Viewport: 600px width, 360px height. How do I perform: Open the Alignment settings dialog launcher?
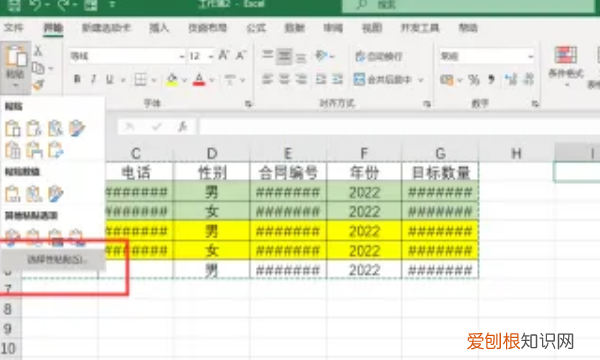click(427, 103)
